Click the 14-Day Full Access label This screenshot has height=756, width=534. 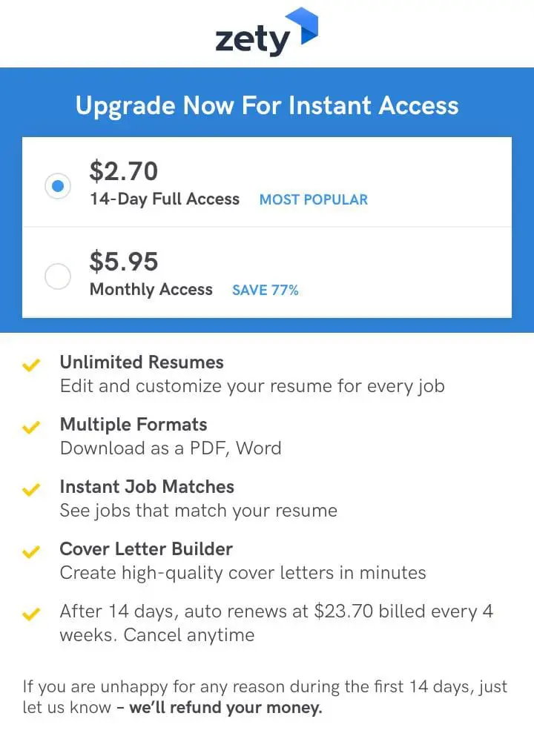[164, 199]
